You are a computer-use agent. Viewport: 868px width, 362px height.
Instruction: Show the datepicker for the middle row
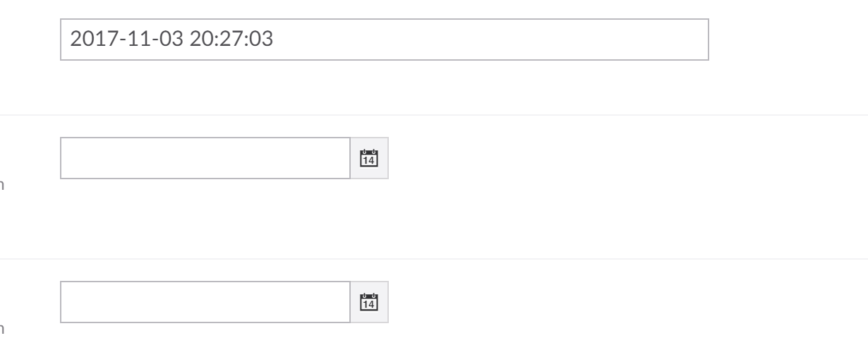pos(369,158)
